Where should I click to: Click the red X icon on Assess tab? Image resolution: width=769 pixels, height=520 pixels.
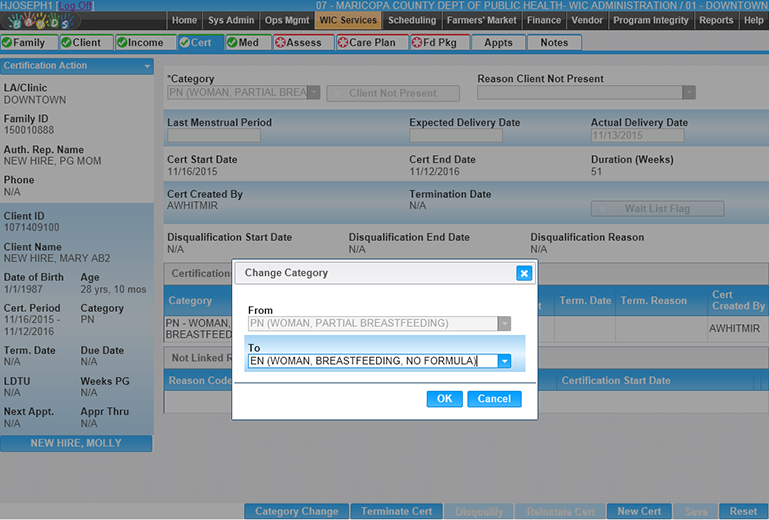280,43
